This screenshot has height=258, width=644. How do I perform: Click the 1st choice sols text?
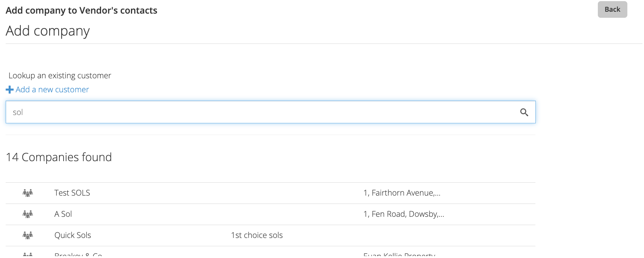click(257, 235)
